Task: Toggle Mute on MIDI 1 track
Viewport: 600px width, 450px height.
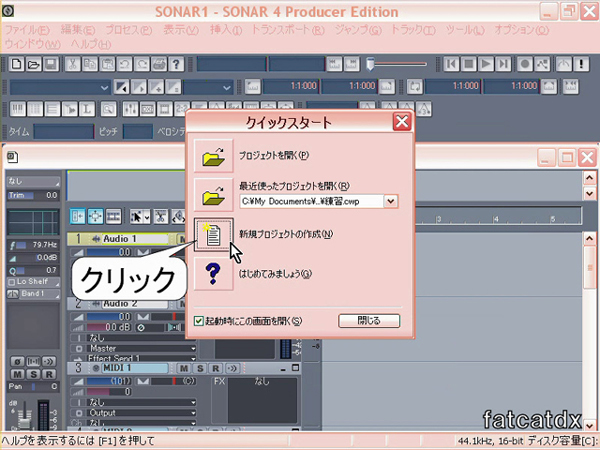Action: pos(184,368)
